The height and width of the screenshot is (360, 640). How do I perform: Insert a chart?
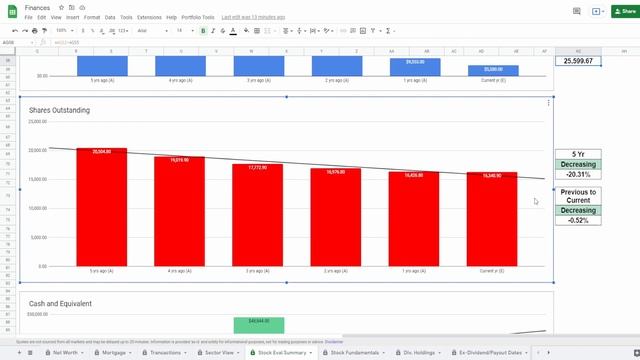point(363,31)
